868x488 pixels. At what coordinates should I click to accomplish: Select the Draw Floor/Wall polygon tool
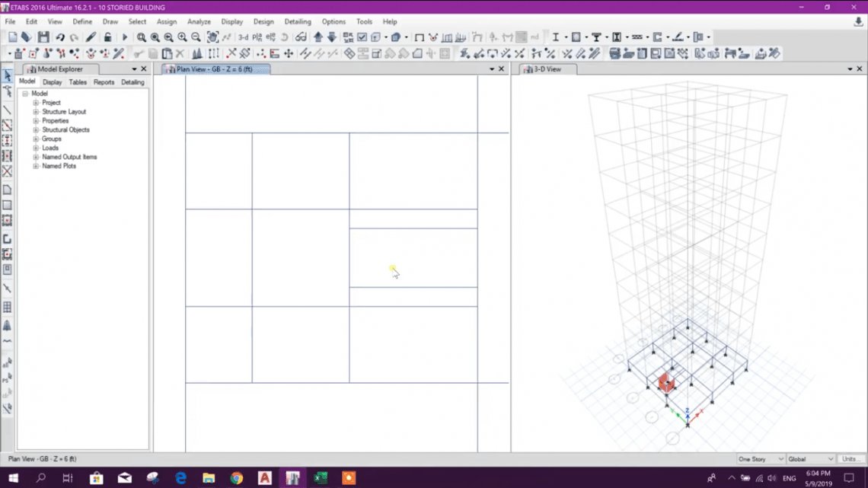pos(7,190)
